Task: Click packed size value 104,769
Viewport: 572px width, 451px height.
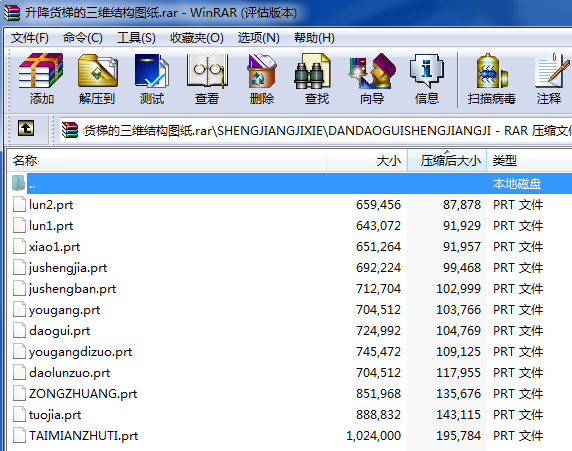Action: pyautogui.click(x=459, y=331)
